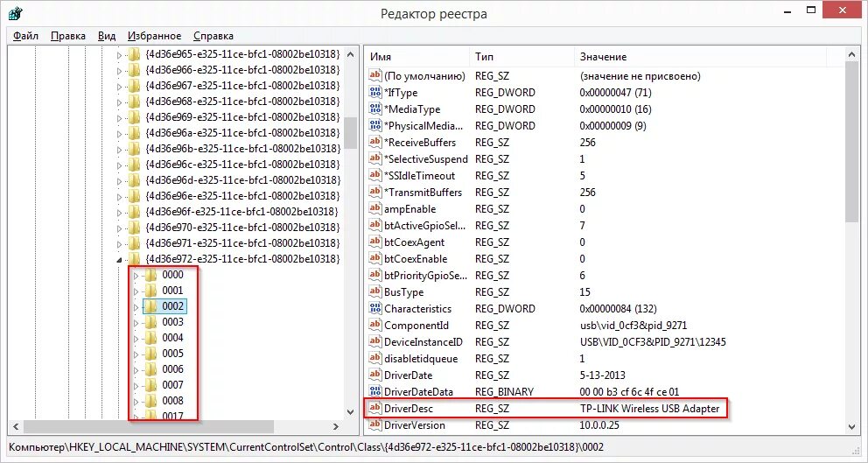Click DWORD icon of *IfType value
The height and width of the screenshot is (463, 868).
[x=375, y=93]
